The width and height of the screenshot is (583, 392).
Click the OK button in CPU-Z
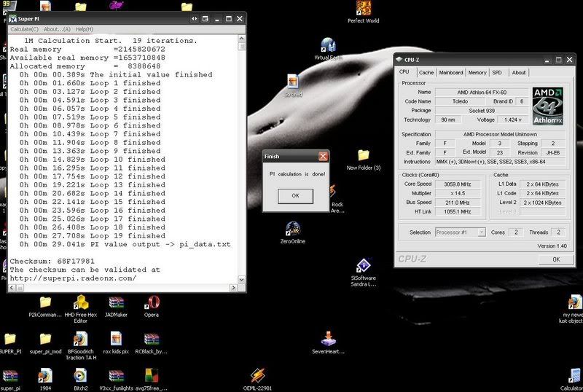[x=555, y=259]
